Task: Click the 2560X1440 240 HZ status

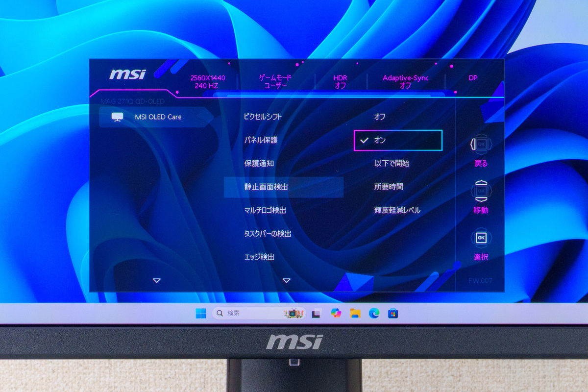Action: point(208,81)
